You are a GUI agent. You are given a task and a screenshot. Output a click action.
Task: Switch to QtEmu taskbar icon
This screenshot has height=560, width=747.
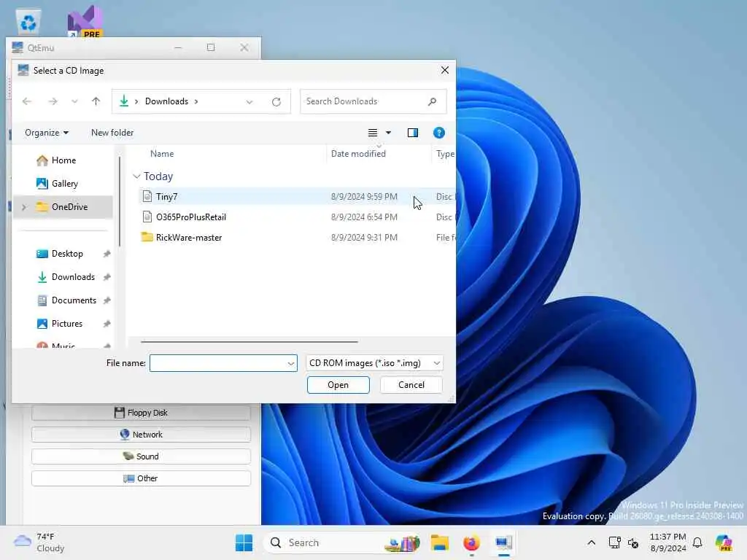point(503,542)
